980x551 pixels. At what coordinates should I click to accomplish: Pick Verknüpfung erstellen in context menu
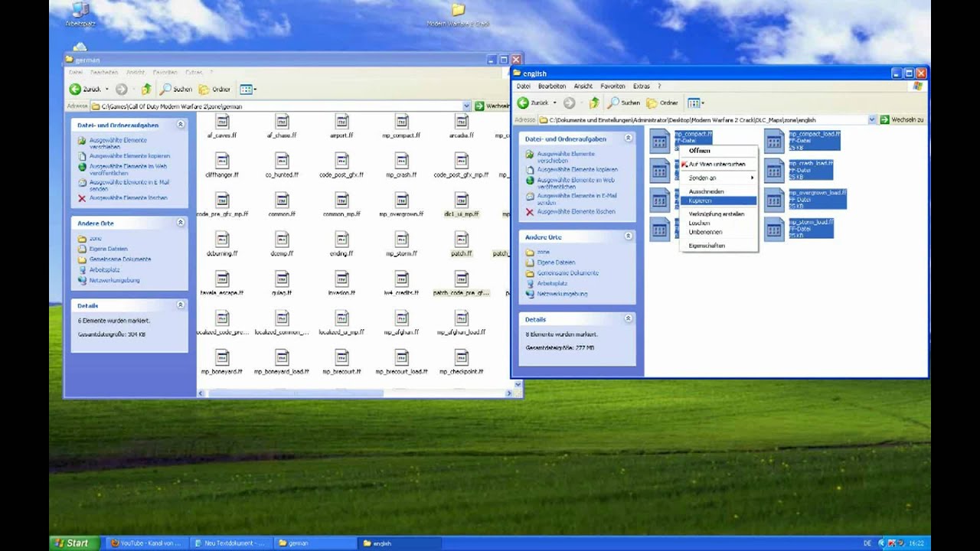[x=718, y=214]
